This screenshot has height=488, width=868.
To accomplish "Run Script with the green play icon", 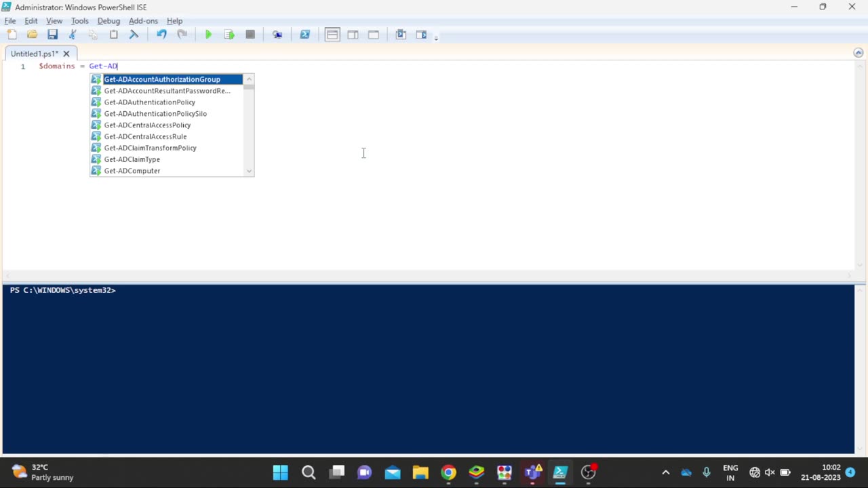I will pyautogui.click(x=208, y=35).
